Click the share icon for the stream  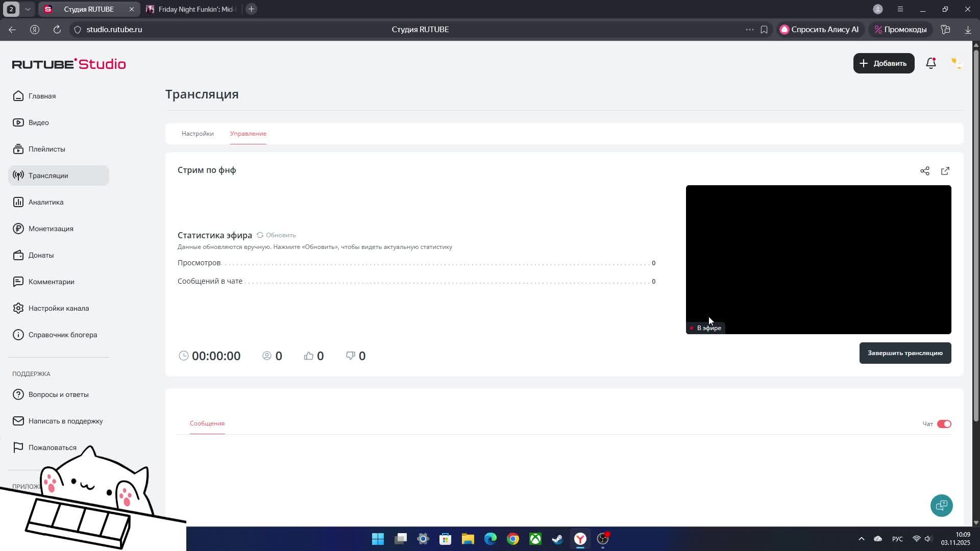924,171
